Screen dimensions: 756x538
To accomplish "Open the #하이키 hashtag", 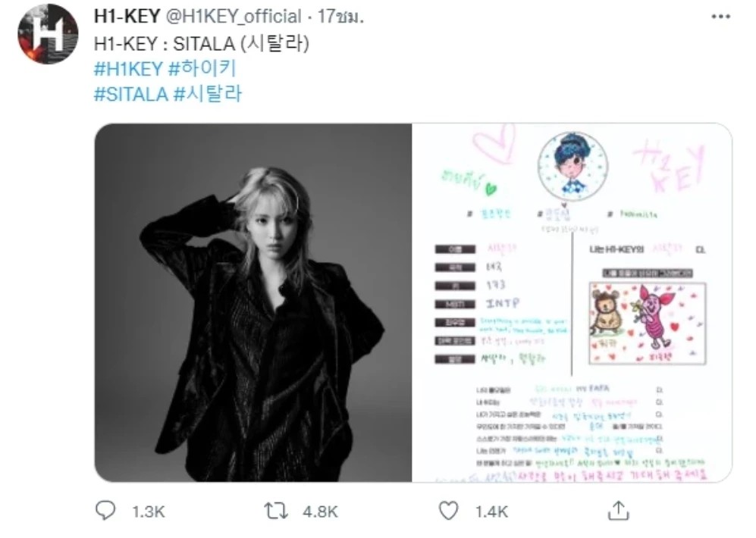I will (x=202, y=69).
